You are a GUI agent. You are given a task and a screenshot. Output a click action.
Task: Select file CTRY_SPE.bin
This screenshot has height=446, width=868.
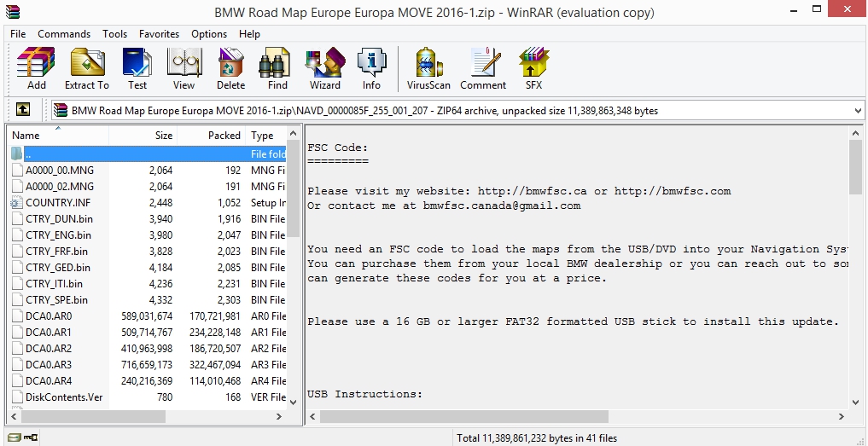click(56, 300)
